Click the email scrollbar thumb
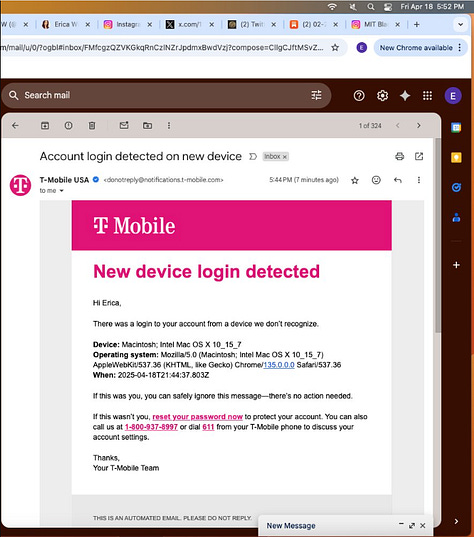This screenshot has width=474, height=537. click(x=438, y=235)
